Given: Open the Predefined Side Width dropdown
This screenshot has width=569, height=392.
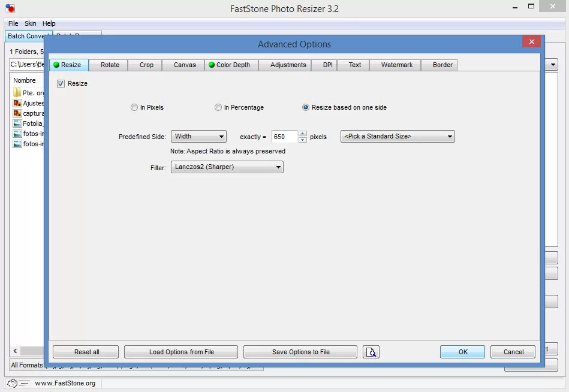Looking at the screenshot, I should 198,136.
